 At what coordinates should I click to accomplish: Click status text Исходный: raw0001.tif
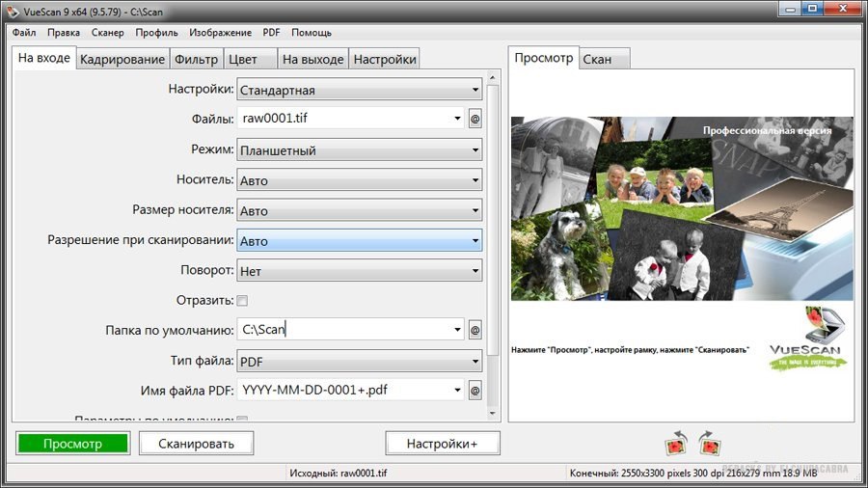click(x=339, y=474)
